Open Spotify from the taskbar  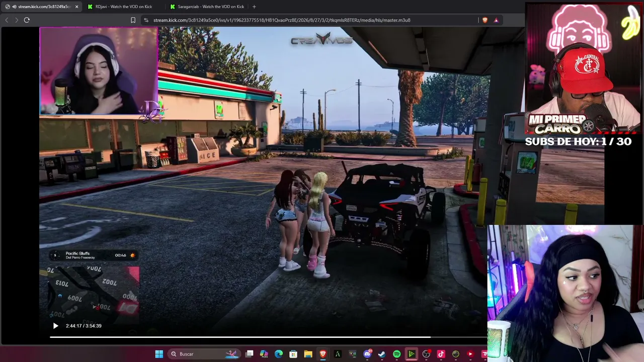pyautogui.click(x=396, y=354)
